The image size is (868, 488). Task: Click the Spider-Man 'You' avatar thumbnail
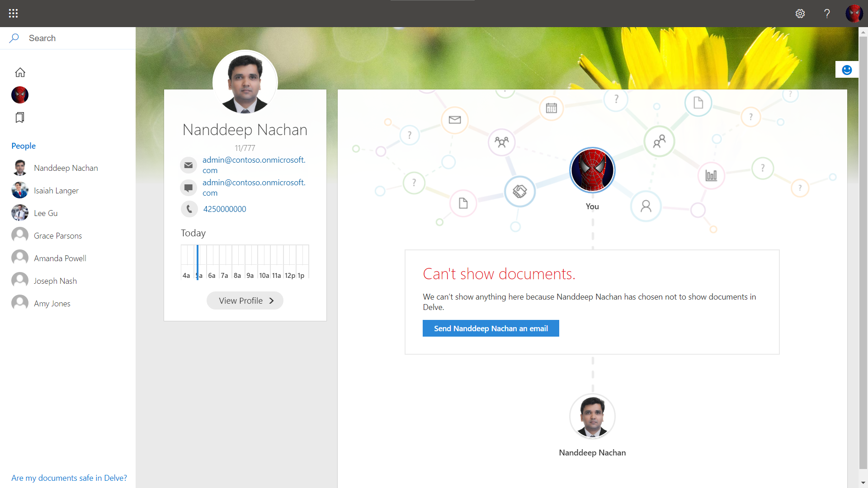(x=592, y=170)
